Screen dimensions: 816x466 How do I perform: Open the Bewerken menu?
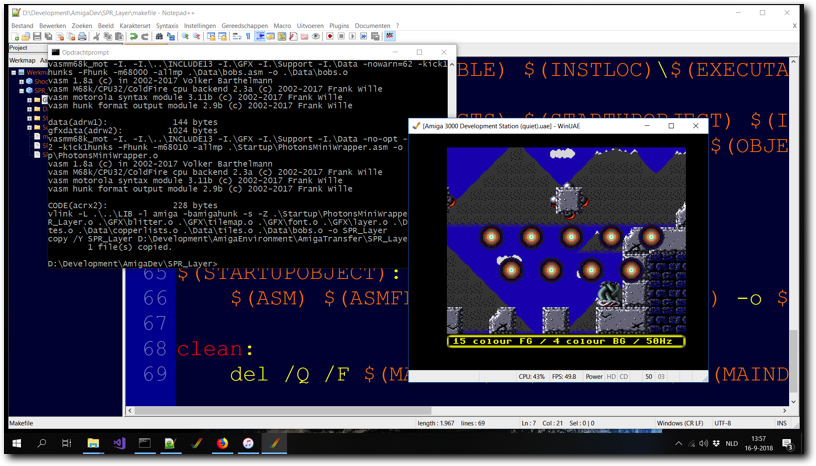53,26
